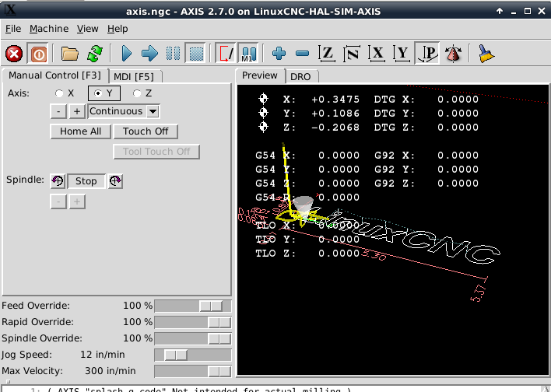The width and height of the screenshot is (551, 392).
Task: Click the Z position -0.2068 readout
Action: point(335,127)
